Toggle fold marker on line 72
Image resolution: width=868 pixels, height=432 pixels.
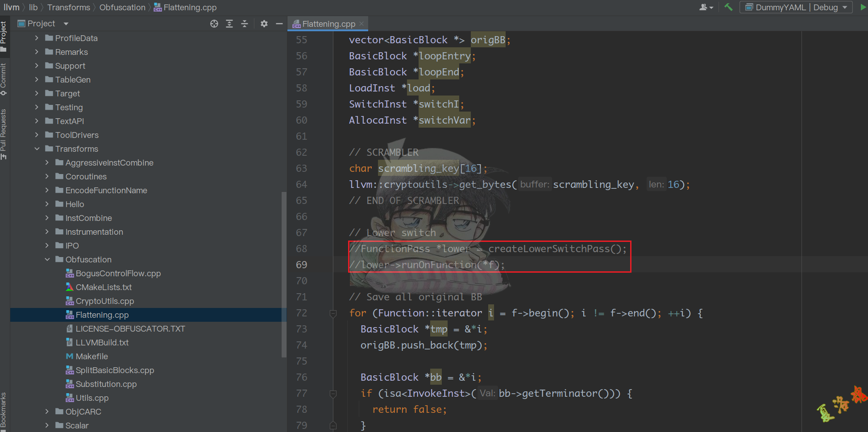point(333,313)
